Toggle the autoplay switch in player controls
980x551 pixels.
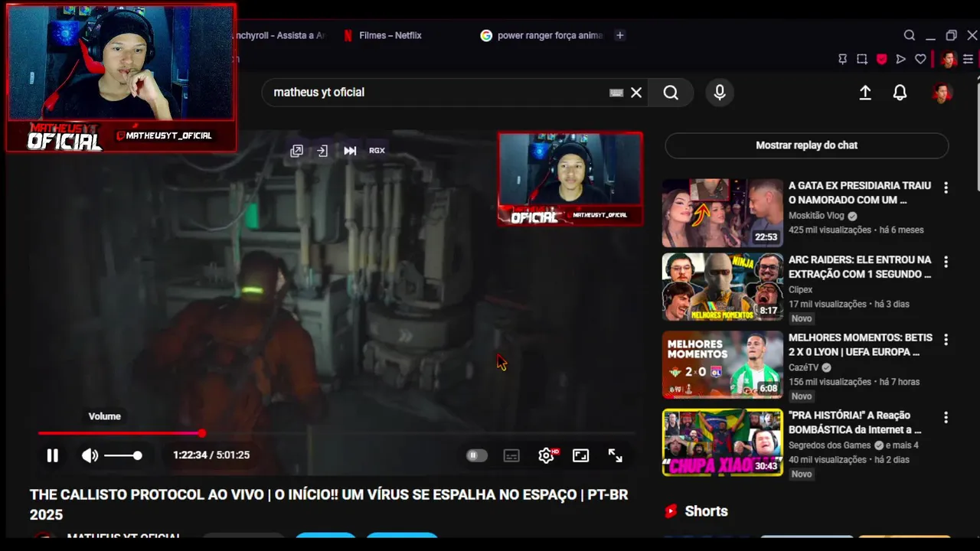(476, 455)
